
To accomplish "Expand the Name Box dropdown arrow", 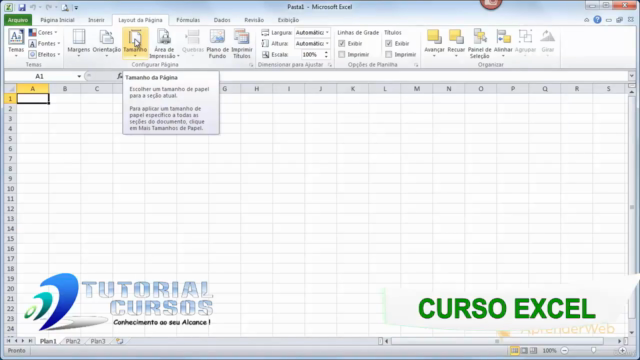I will (79, 76).
